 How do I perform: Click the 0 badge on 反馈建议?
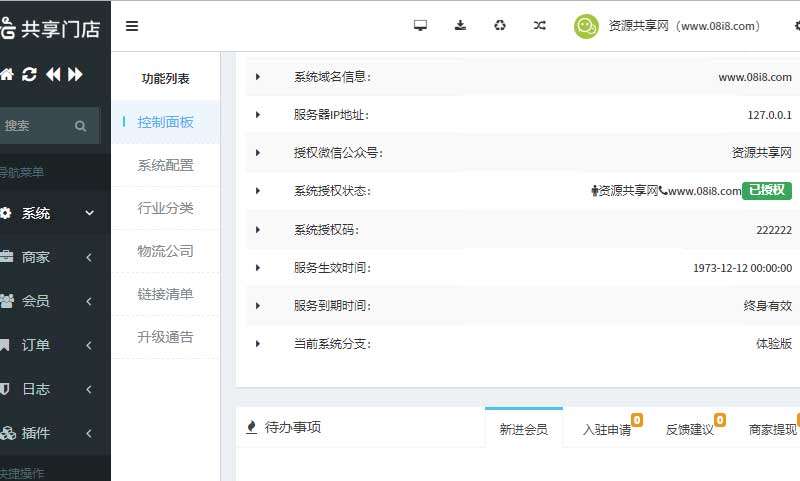coord(720,419)
